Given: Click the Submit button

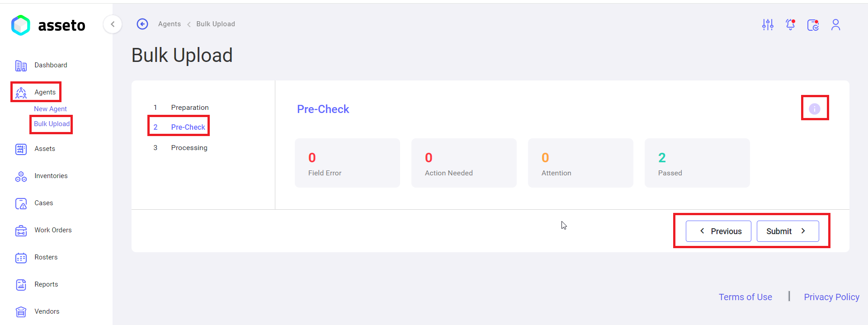Looking at the screenshot, I should pyautogui.click(x=788, y=231).
